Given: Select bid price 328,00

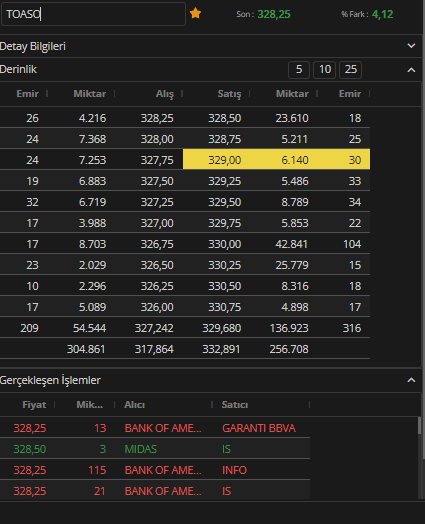Looking at the screenshot, I should click(x=157, y=139).
